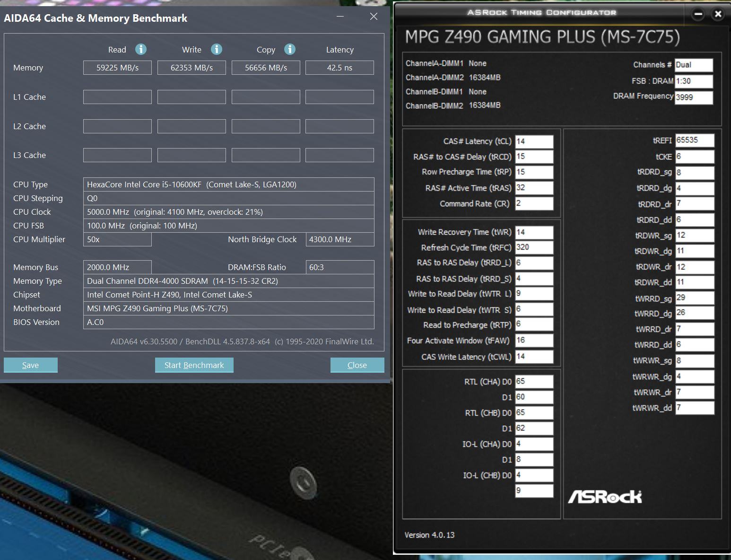
Task: Click the tWRWR_sg value field
Action: point(695,361)
